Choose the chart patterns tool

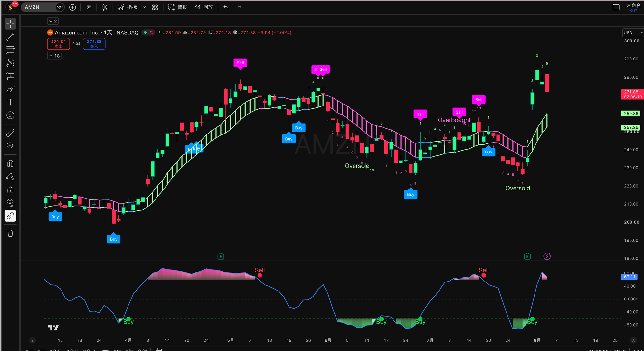tap(10, 63)
